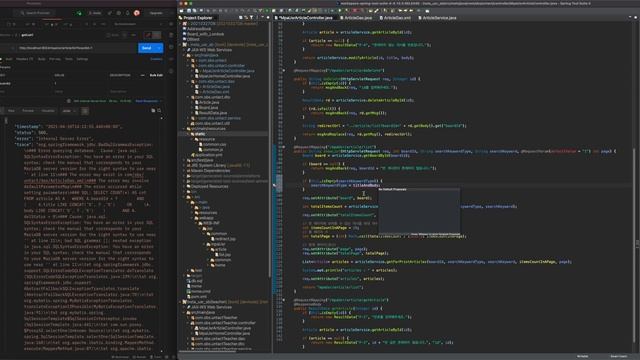The width and height of the screenshot is (640, 360).
Task: Select AddressBook project in Project Explorer
Action: [x=199, y=29]
